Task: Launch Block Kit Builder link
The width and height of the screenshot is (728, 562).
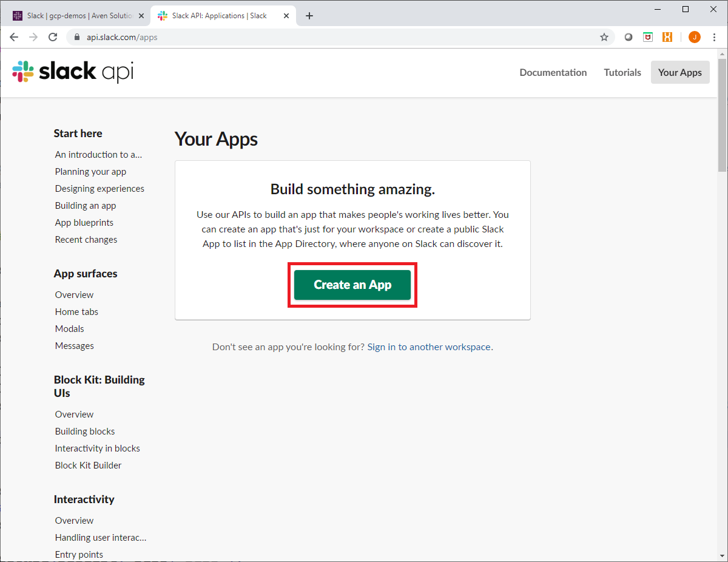Action: (x=89, y=466)
